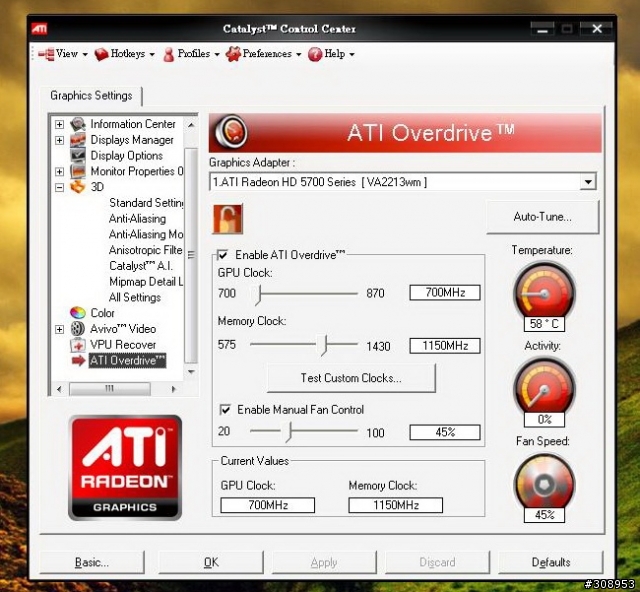Click the Discard button

437,562
